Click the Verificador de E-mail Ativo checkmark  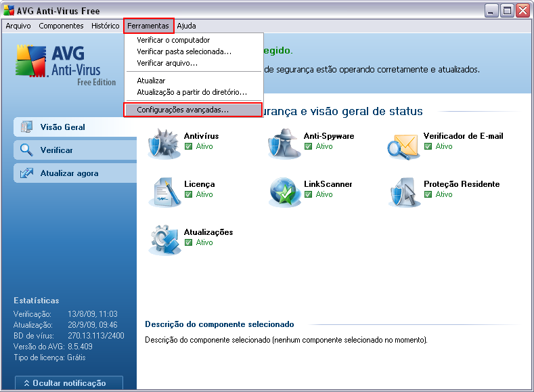tap(428, 146)
